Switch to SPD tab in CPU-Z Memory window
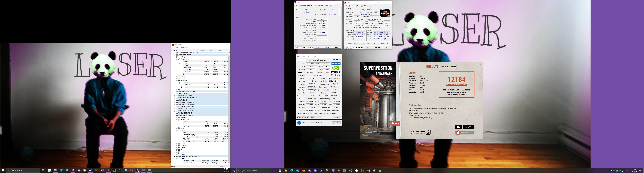 pos(315,6)
